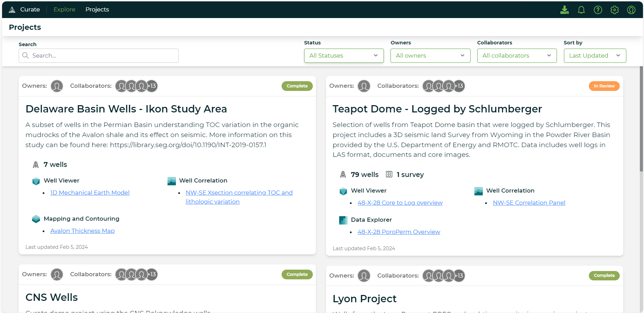Viewport: 644px width, 313px height.
Task: Click the download icon in the top bar
Action: click(565, 10)
